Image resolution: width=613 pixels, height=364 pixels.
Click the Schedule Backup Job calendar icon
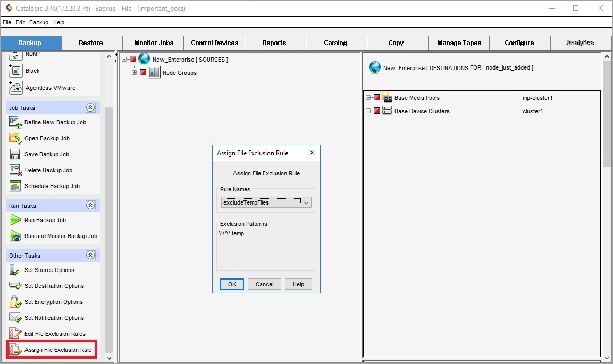(x=15, y=186)
